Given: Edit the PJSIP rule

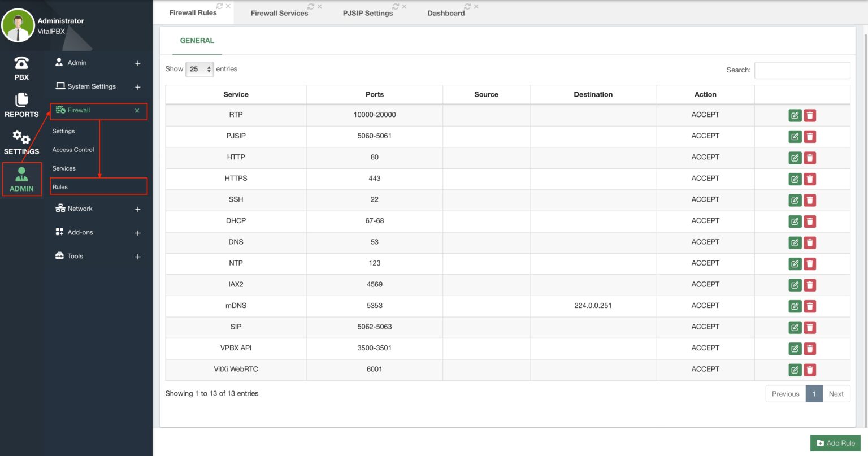Looking at the screenshot, I should click(795, 137).
